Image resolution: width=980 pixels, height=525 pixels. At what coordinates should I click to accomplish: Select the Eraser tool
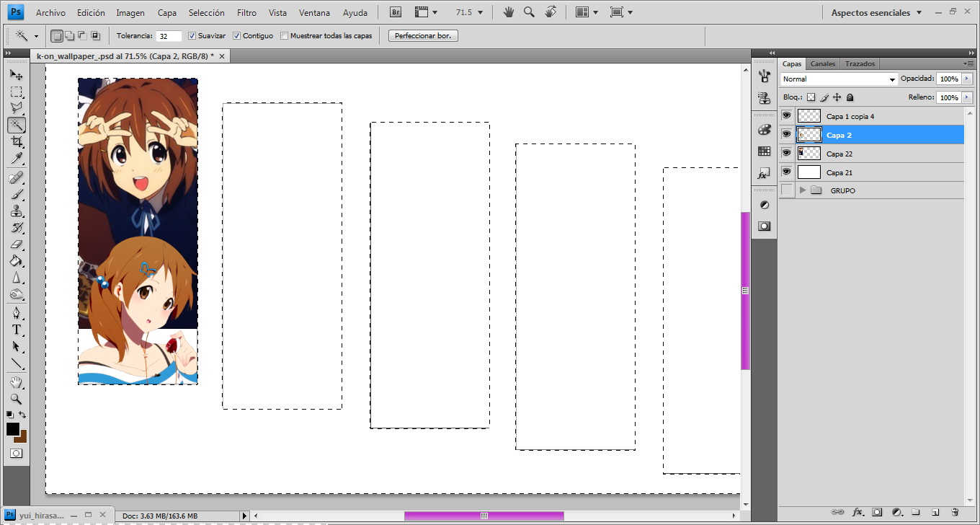click(16, 244)
